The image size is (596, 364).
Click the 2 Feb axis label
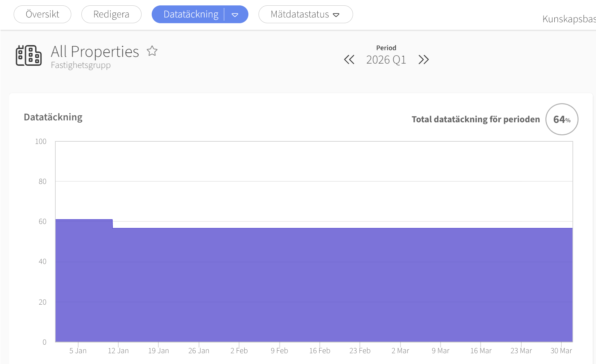point(239,351)
